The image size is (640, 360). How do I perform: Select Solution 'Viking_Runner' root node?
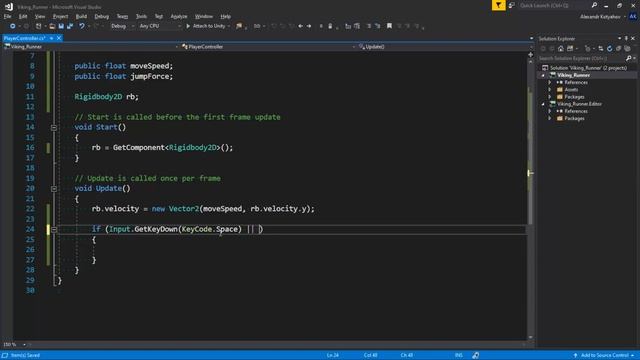click(x=588, y=68)
